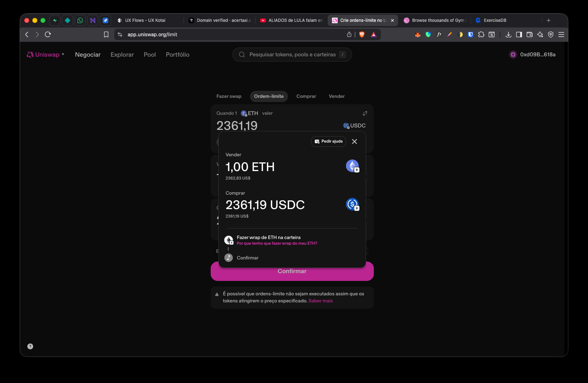The image size is (588, 383).
Task: Open ETH token selector beside 'Quando 1'
Action: (249, 113)
